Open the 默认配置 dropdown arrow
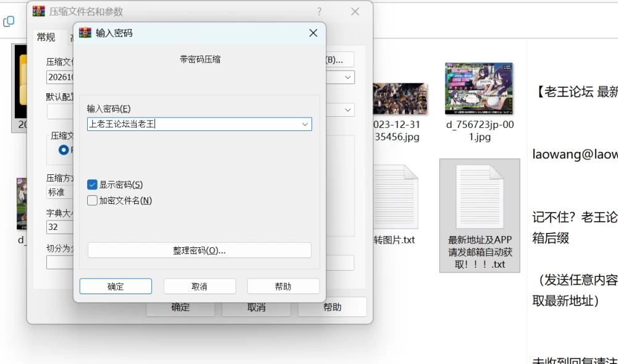Screen dimensions: 618x364 pyautogui.click(x=347, y=110)
